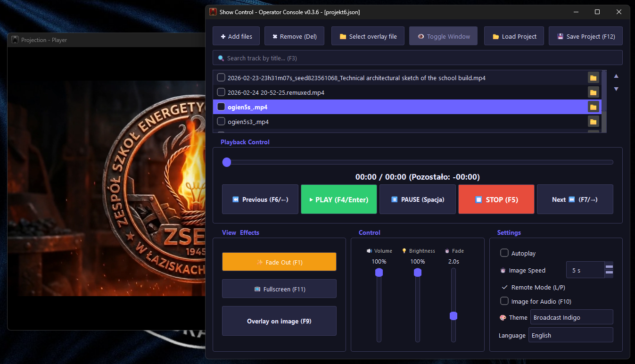
Task: Click the search magnifier icon
Action: coord(221,58)
